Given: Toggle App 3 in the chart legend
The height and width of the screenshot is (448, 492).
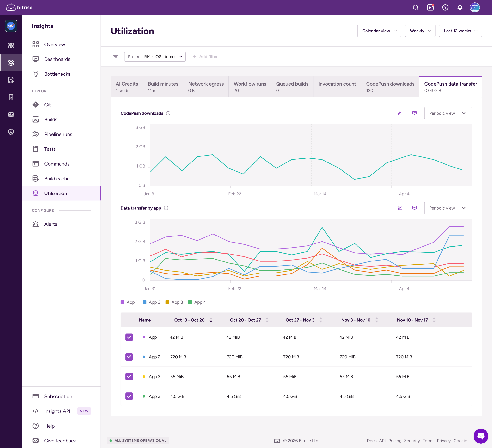Looking at the screenshot, I should coord(174,302).
